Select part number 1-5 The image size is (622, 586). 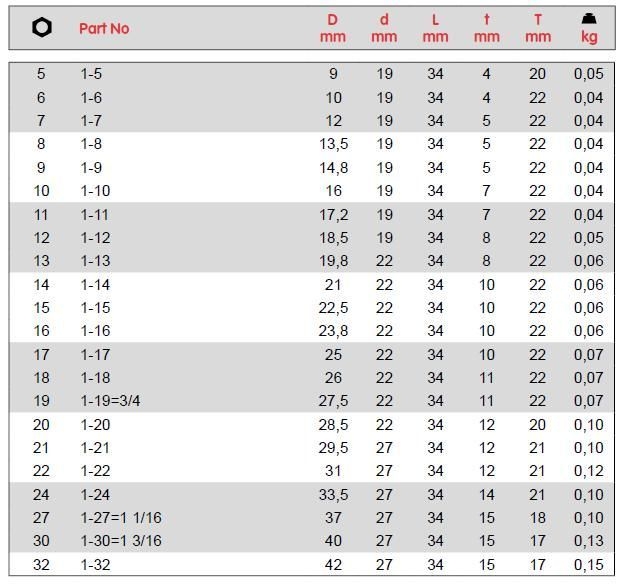point(91,74)
